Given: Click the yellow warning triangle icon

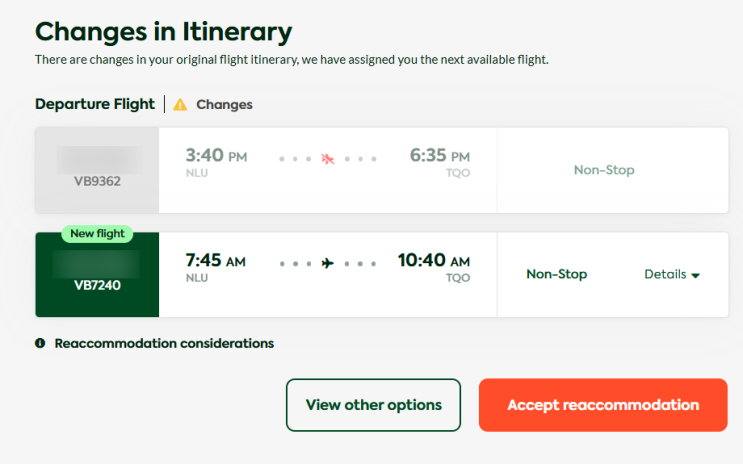Looking at the screenshot, I should 180,104.
